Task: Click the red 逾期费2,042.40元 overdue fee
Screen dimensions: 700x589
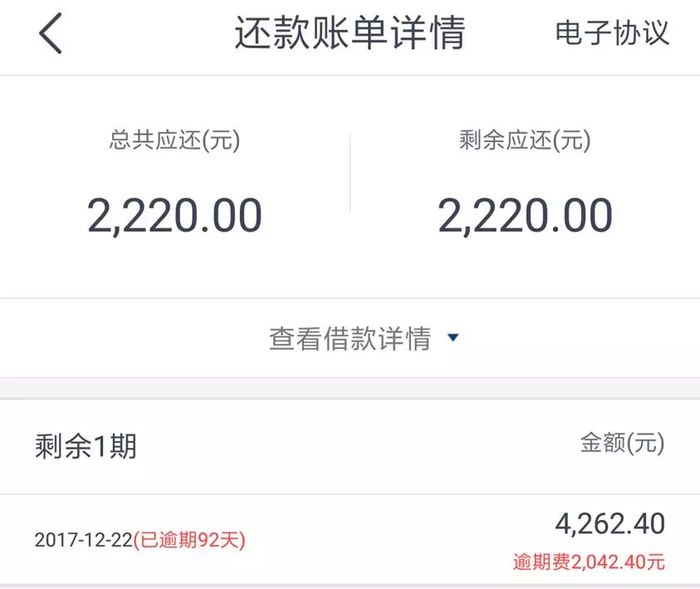Action: (x=589, y=562)
